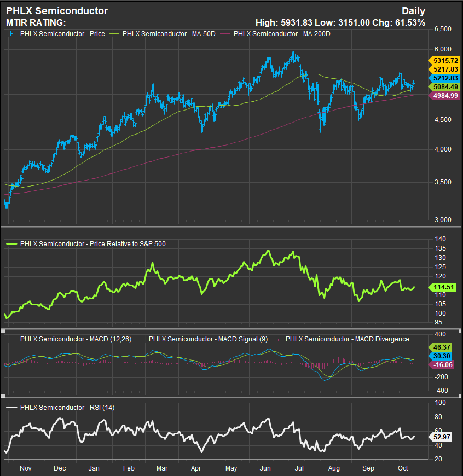Select the 'PHLX Semiconductor - MA-50D' legend label
The image size is (463, 476).
point(169,34)
